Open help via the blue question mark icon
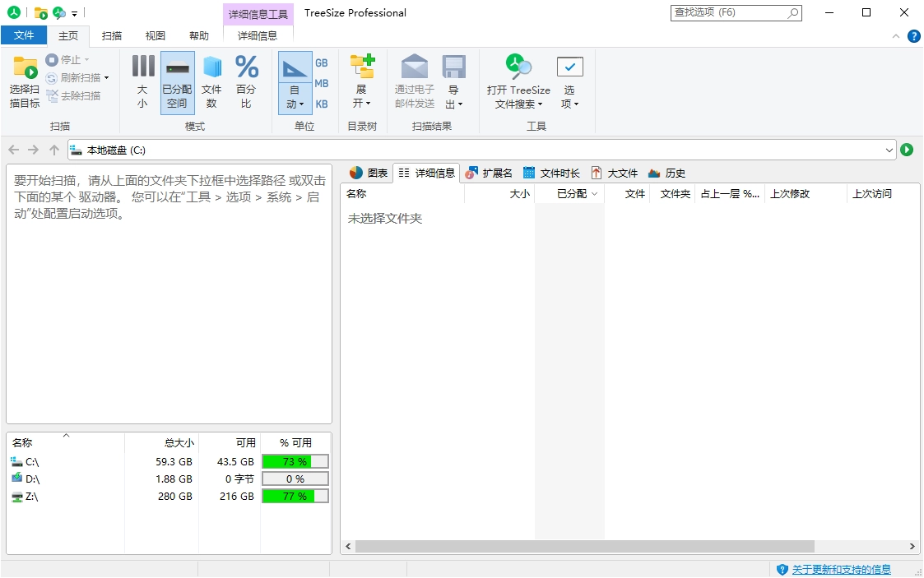This screenshot has height=578, width=924. [x=914, y=35]
